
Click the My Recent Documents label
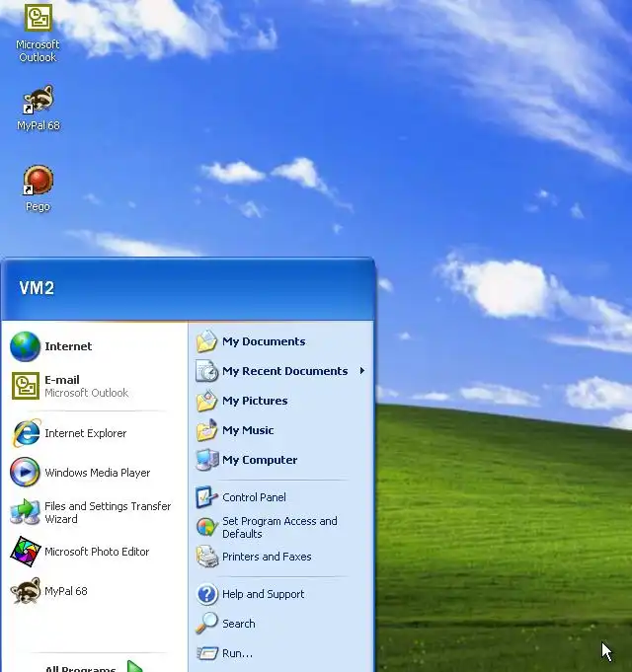click(284, 371)
